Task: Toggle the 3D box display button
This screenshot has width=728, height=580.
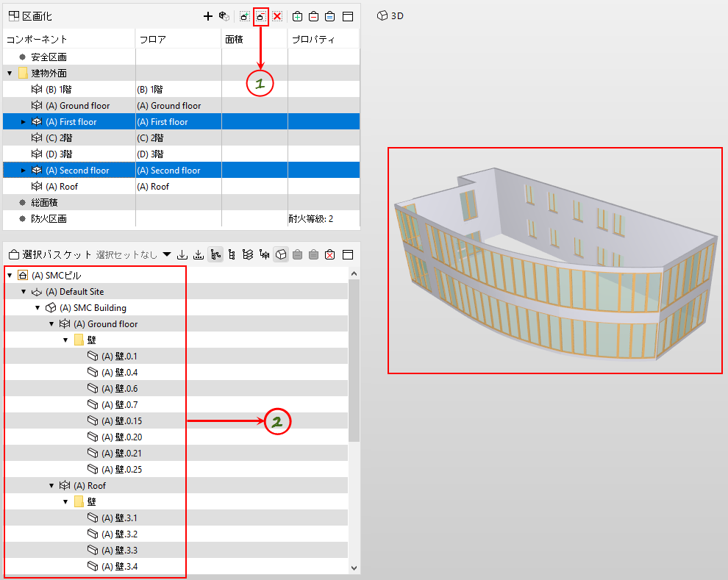Action: click(281, 254)
